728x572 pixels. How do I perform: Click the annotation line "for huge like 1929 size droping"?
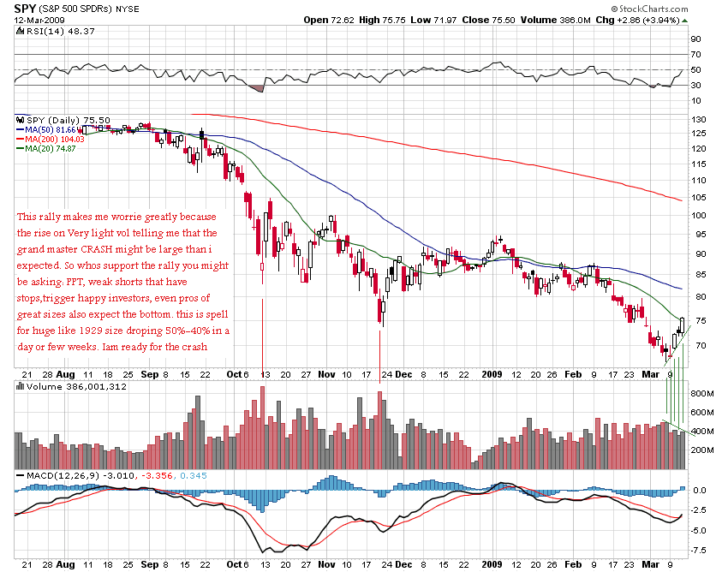tap(123, 331)
